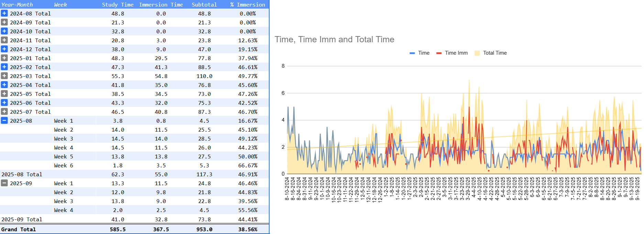The width and height of the screenshot is (644, 234).
Task: Click the 8-10-2024 date axis label
Action: pos(287,189)
